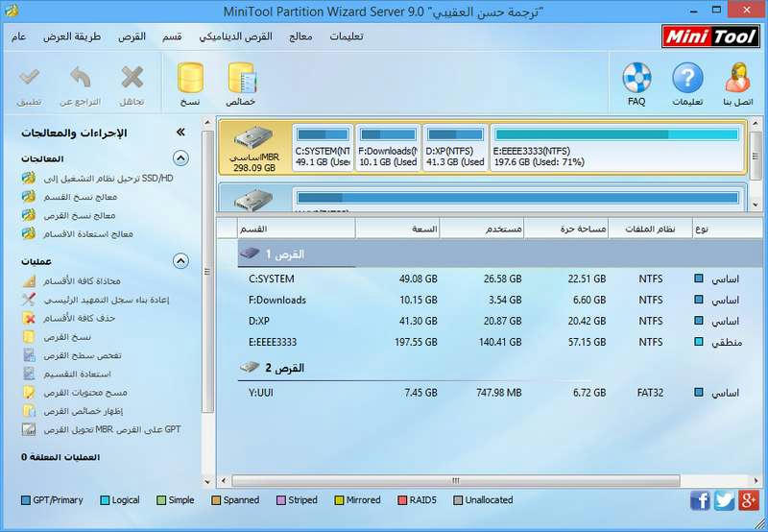
Task: Open the Wizard (معالج) menu
Action: 300,36
